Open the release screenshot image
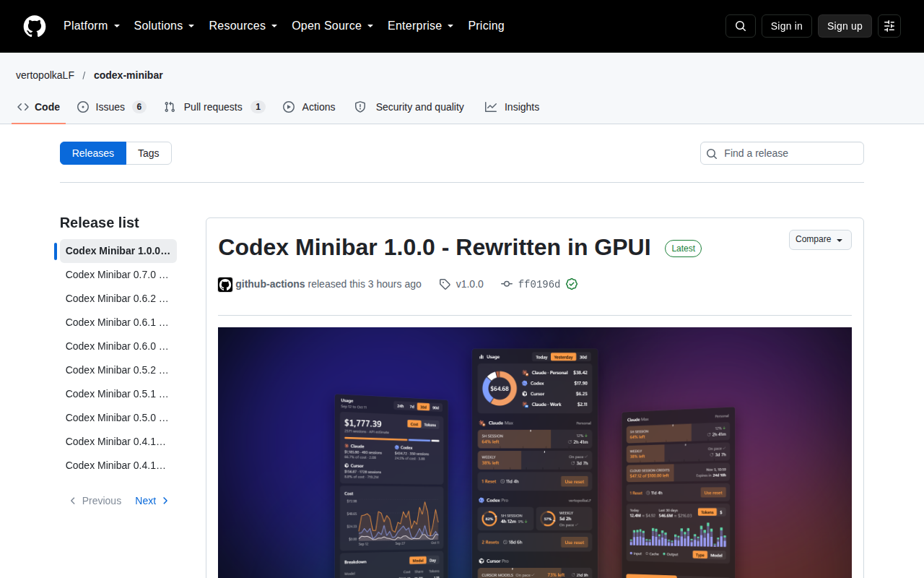The width and height of the screenshot is (924, 578). coord(535,452)
